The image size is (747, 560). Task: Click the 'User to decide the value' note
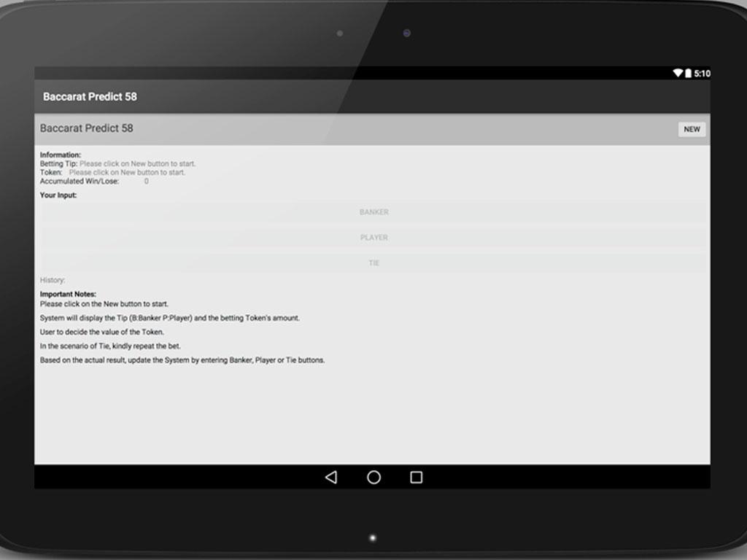coord(102,332)
